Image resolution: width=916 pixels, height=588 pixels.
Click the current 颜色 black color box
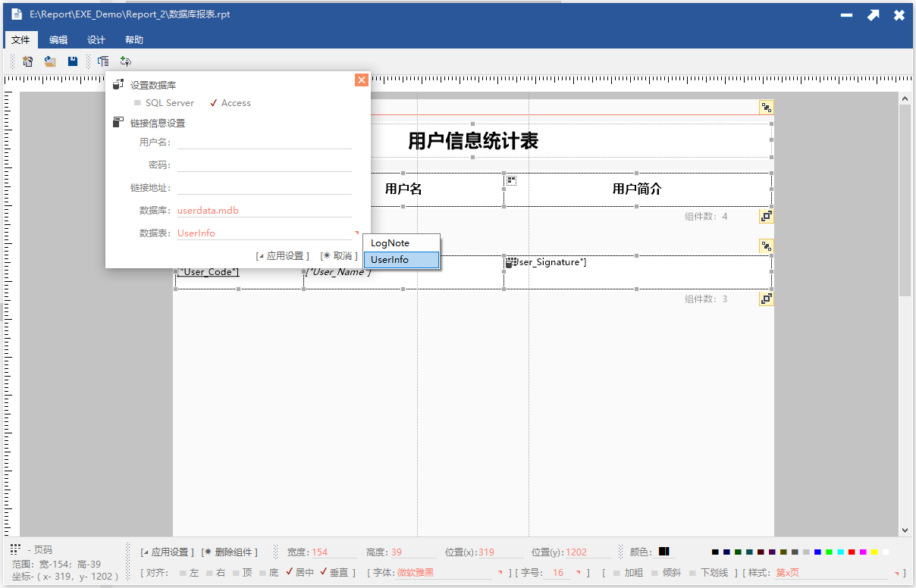coord(663,552)
